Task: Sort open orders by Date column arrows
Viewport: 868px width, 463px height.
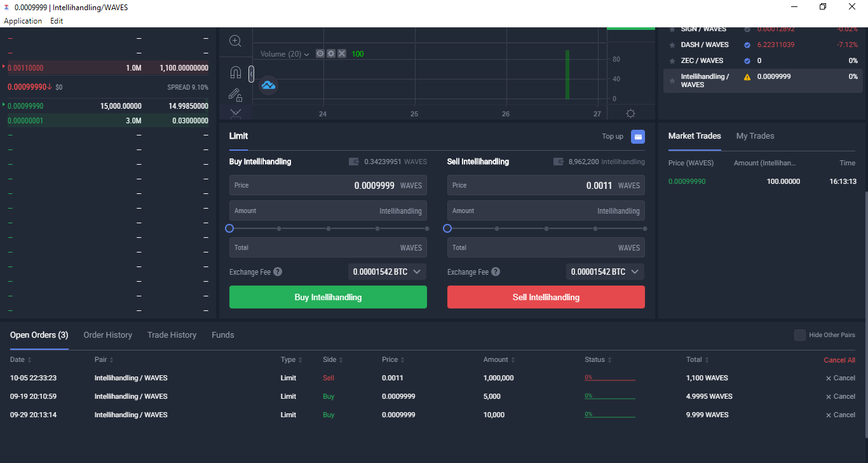Action: 29,360
